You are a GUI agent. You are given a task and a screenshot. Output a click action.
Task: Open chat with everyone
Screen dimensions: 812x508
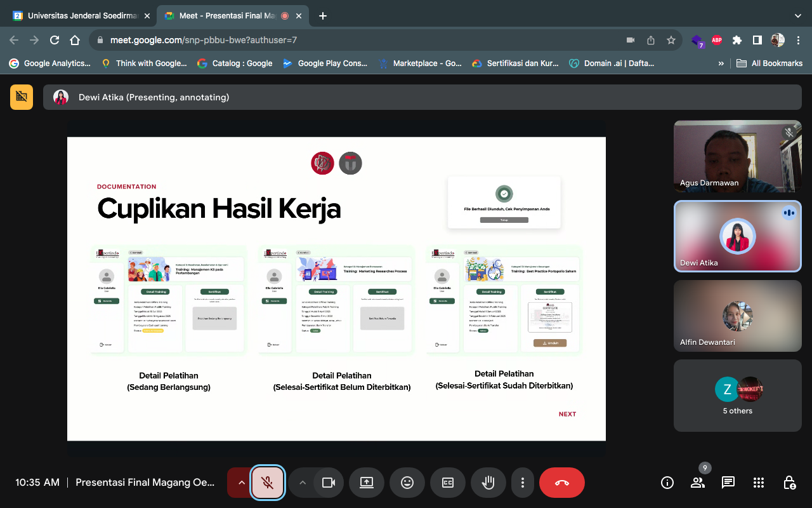pos(728,483)
